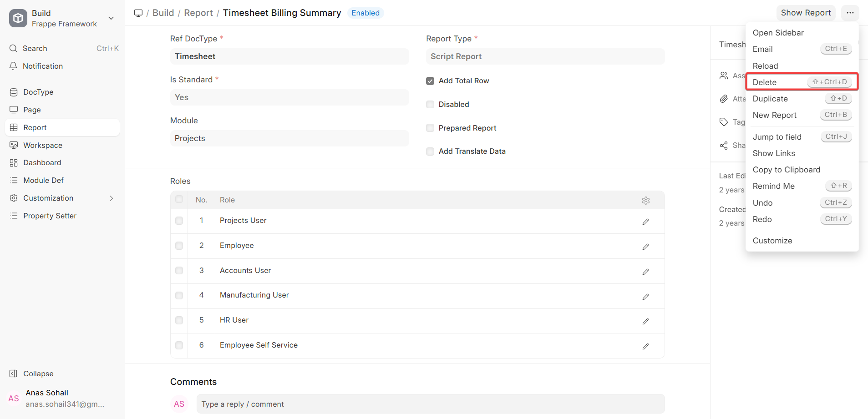Click the desktop home icon in breadcrumb
The height and width of the screenshot is (419, 868).
tap(138, 13)
